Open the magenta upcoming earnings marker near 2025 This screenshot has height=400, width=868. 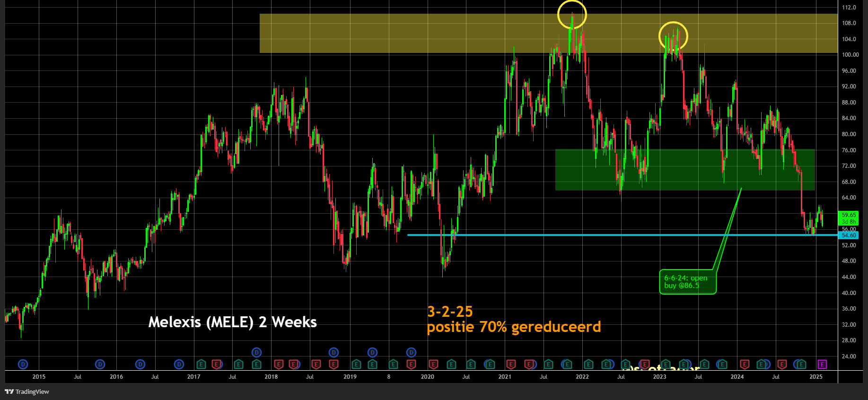[823, 364]
